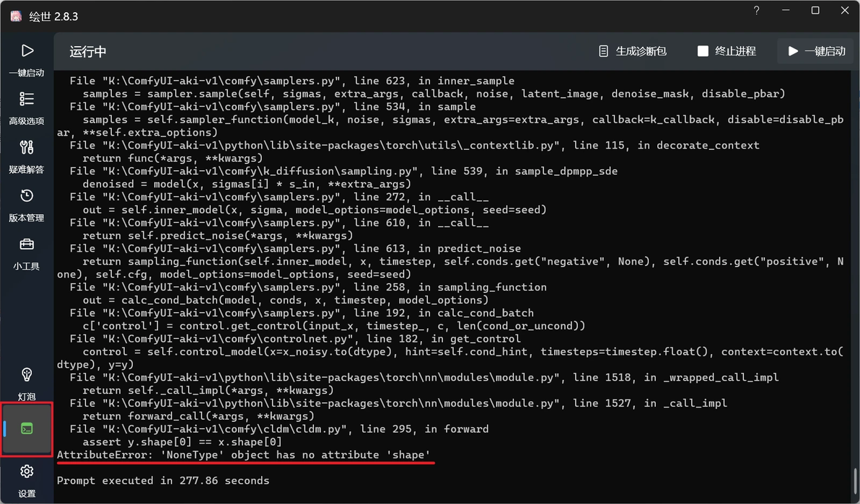Click the top-right 一键启动 launch button
This screenshot has height=504, width=860.
pos(817,51)
